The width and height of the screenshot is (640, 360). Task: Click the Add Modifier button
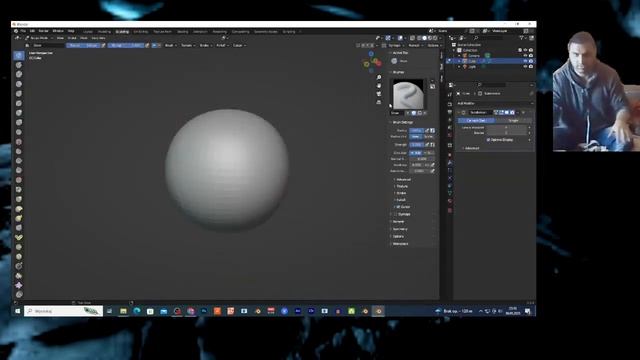(x=466, y=103)
